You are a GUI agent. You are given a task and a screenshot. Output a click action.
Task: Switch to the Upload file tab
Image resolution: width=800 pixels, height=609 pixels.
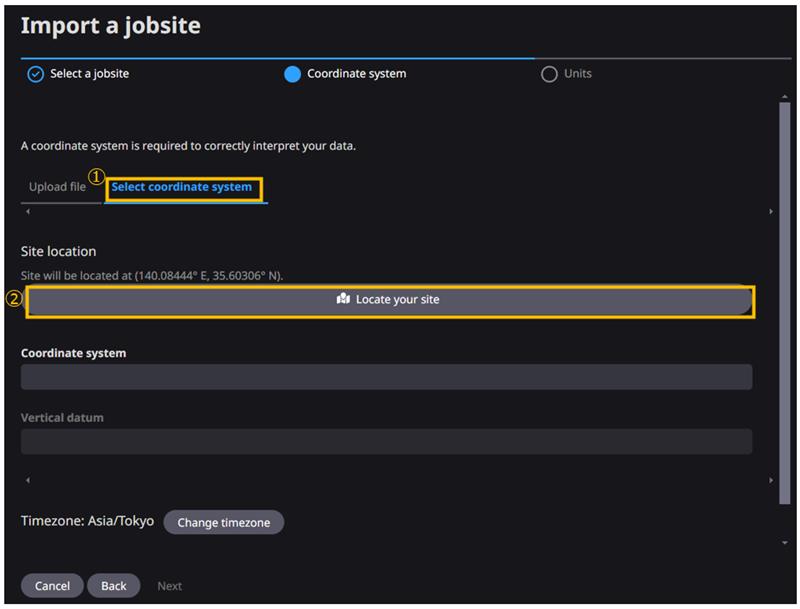(58, 187)
